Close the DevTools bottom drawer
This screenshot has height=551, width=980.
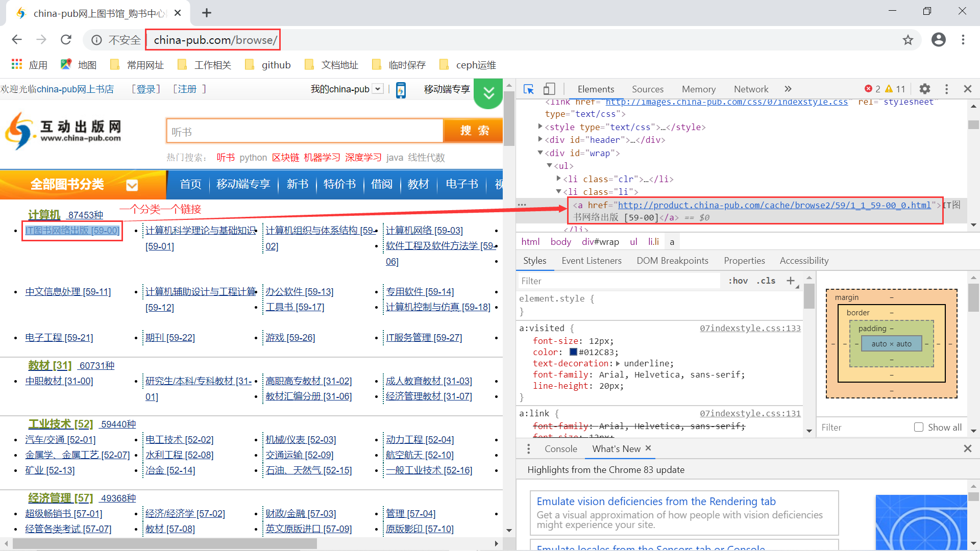(x=967, y=448)
